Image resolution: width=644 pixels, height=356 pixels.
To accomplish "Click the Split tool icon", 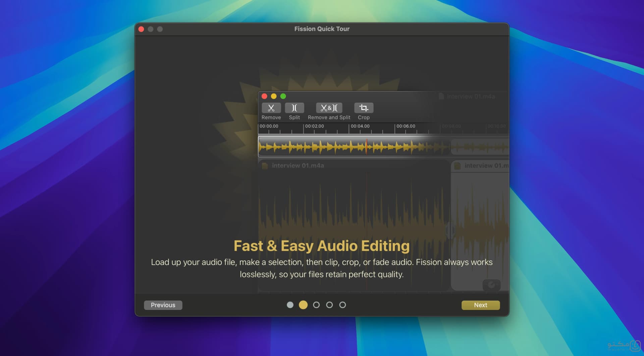I will [294, 108].
